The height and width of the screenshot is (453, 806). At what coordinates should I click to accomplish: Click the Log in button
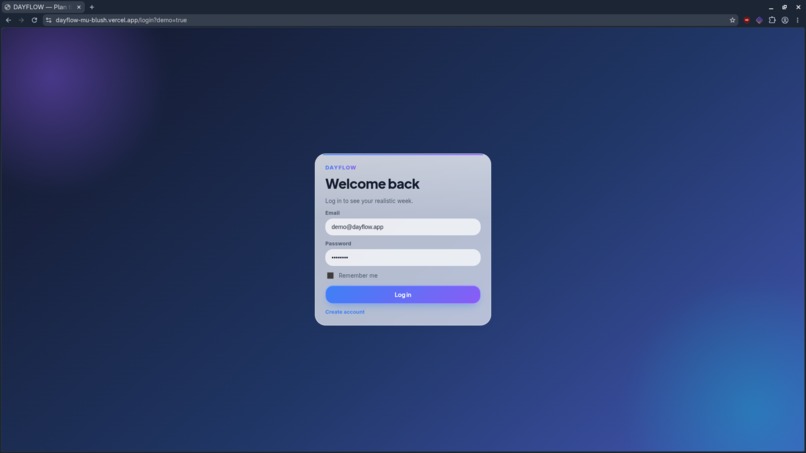tap(402, 295)
